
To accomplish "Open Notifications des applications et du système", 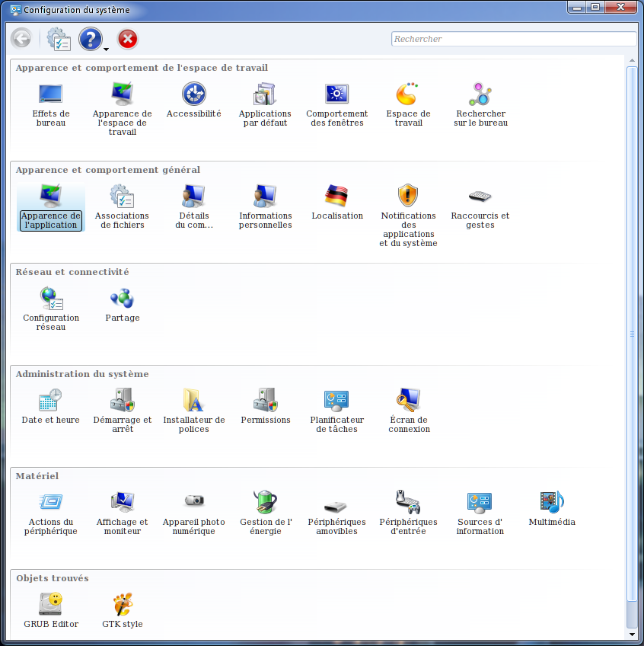I will point(409,216).
